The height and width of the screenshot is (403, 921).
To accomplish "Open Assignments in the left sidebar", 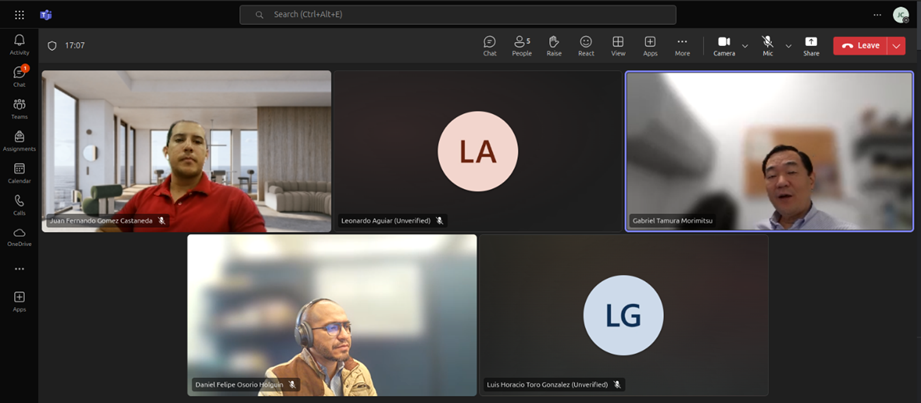I will pyautogui.click(x=19, y=141).
